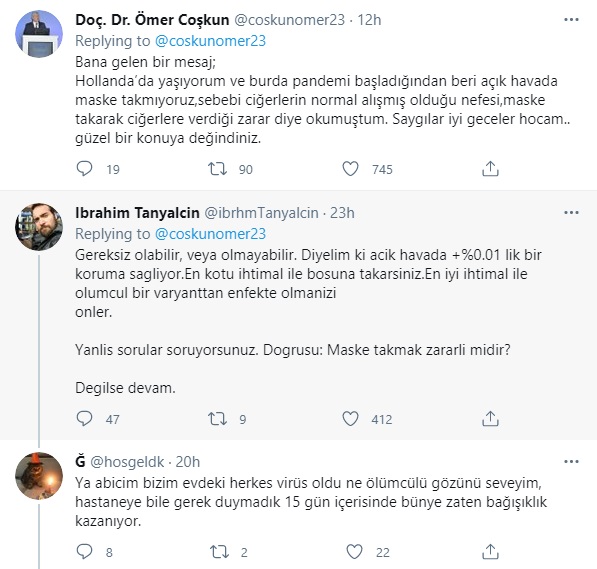597x569 pixels.
Task: Like Ömer Coşkun's tweet with 745 likes
Action: pyautogui.click(x=350, y=168)
